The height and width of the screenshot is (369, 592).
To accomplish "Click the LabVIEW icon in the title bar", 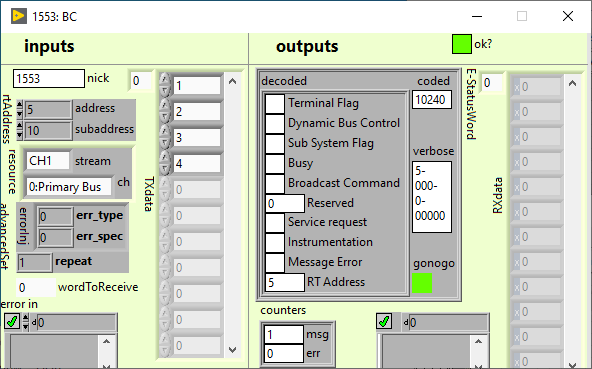I will click(x=18, y=16).
